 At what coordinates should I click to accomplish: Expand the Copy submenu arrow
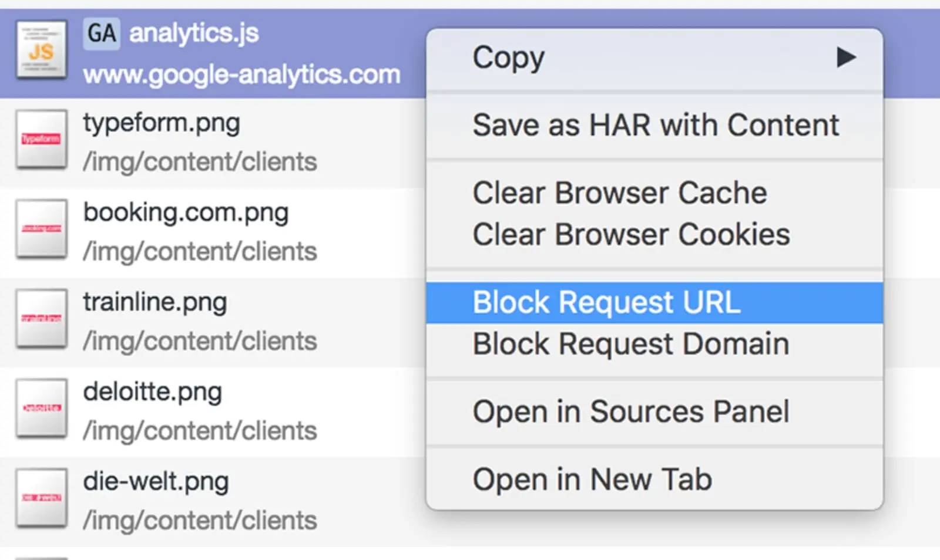pos(846,58)
